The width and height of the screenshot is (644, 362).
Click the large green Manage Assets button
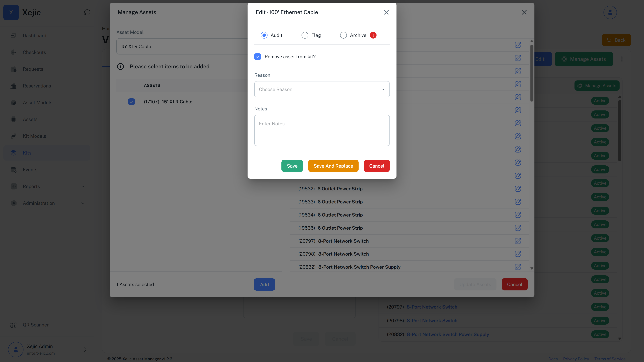click(x=584, y=59)
